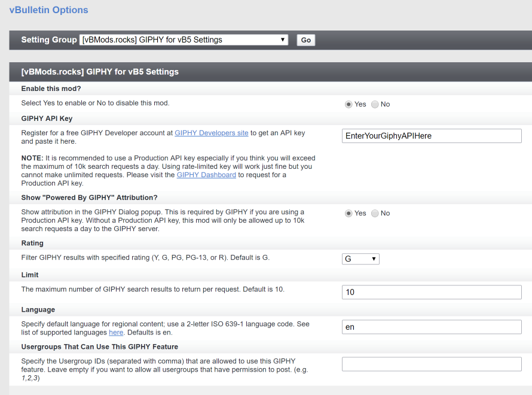Open the GIPHY Dashboard link
Image resolution: width=532 pixels, height=395 pixels.
[206, 175]
